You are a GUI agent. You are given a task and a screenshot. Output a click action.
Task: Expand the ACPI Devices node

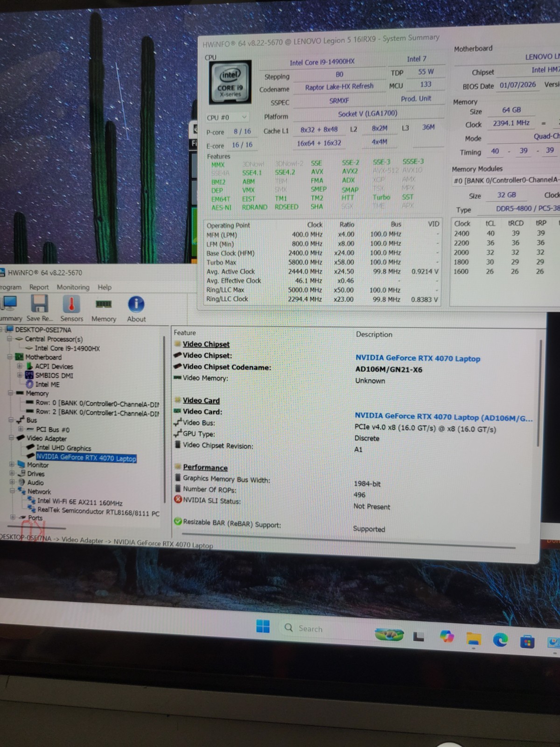(20, 366)
